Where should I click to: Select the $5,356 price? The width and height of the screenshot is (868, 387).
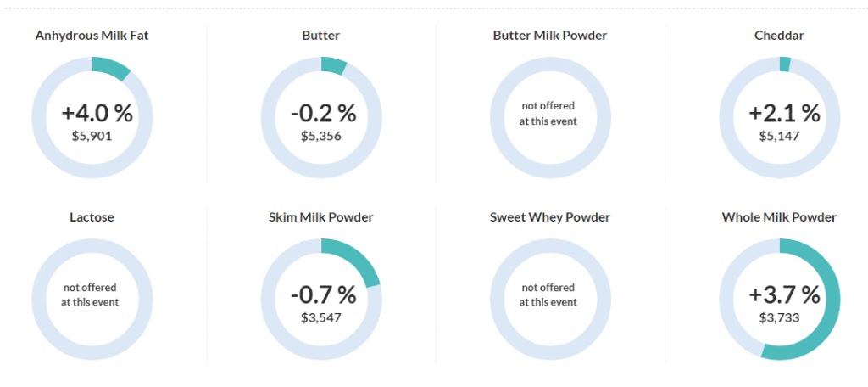coord(321,135)
